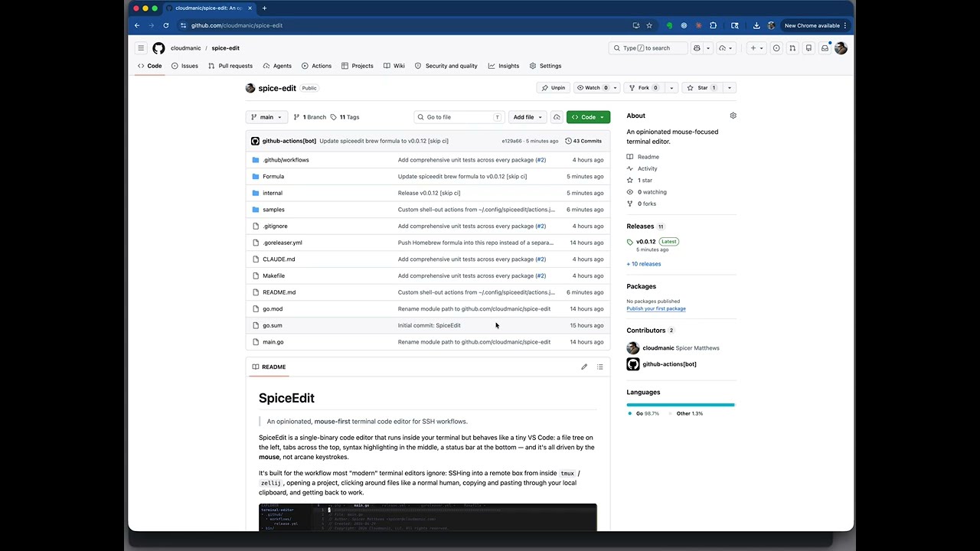980x551 pixels.
Task: Expand the Star lists dropdown arrow
Action: click(730, 88)
